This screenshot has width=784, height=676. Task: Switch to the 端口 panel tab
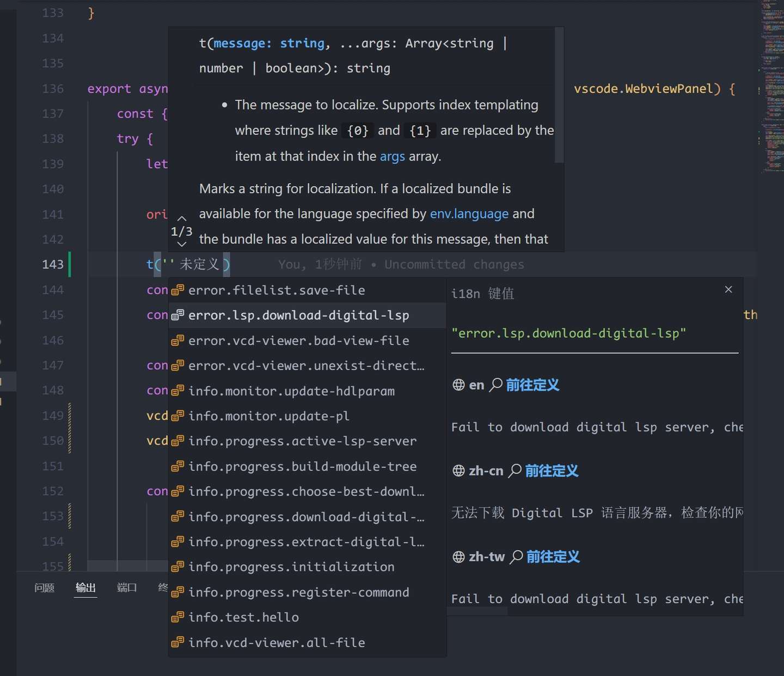pos(127,588)
